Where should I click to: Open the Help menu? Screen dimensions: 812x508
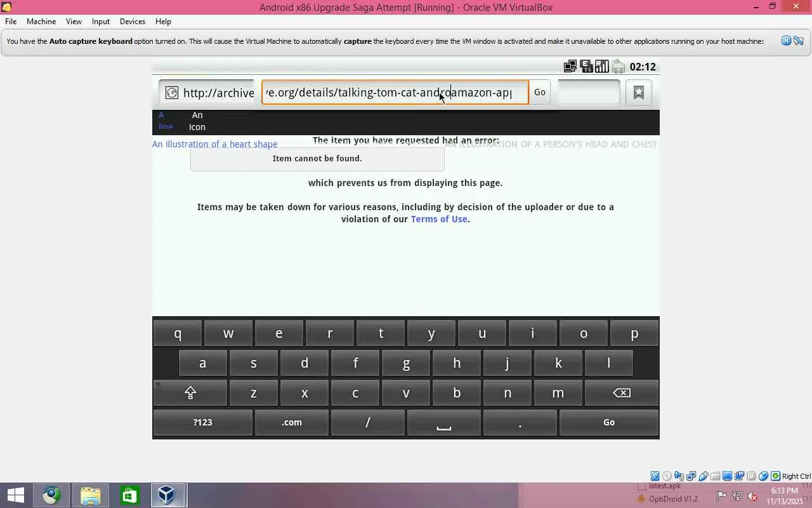(x=163, y=21)
